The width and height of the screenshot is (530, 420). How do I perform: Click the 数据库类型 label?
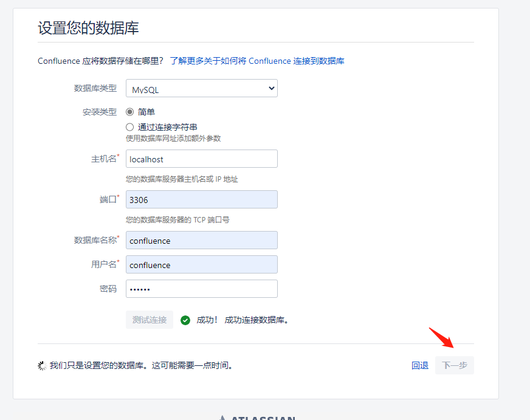pyautogui.click(x=95, y=88)
